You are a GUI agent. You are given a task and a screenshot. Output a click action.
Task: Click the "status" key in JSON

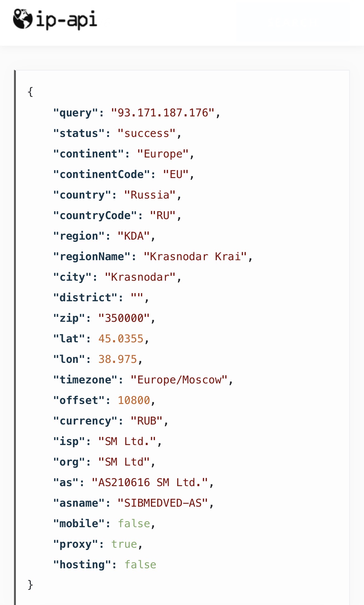pos(79,133)
